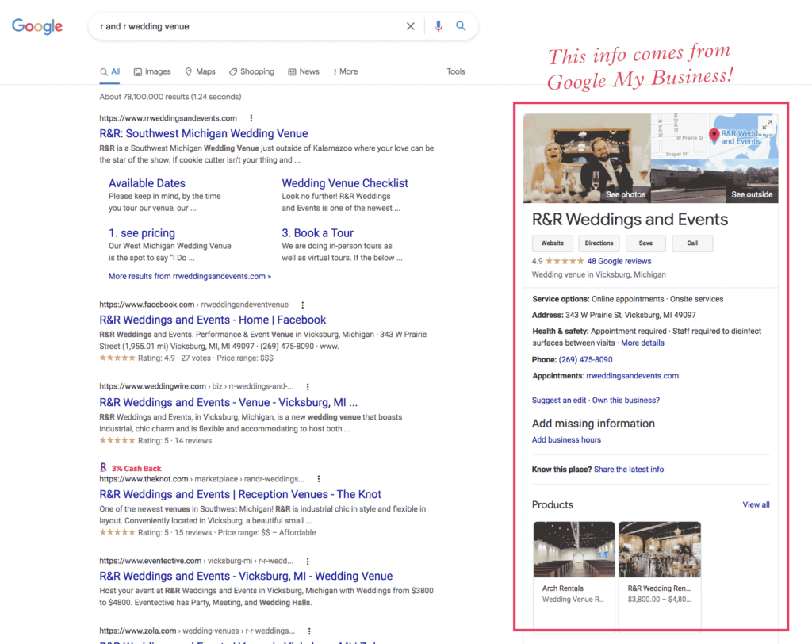
Task: Expand the map with the expand arrows icon
Action: click(x=767, y=125)
